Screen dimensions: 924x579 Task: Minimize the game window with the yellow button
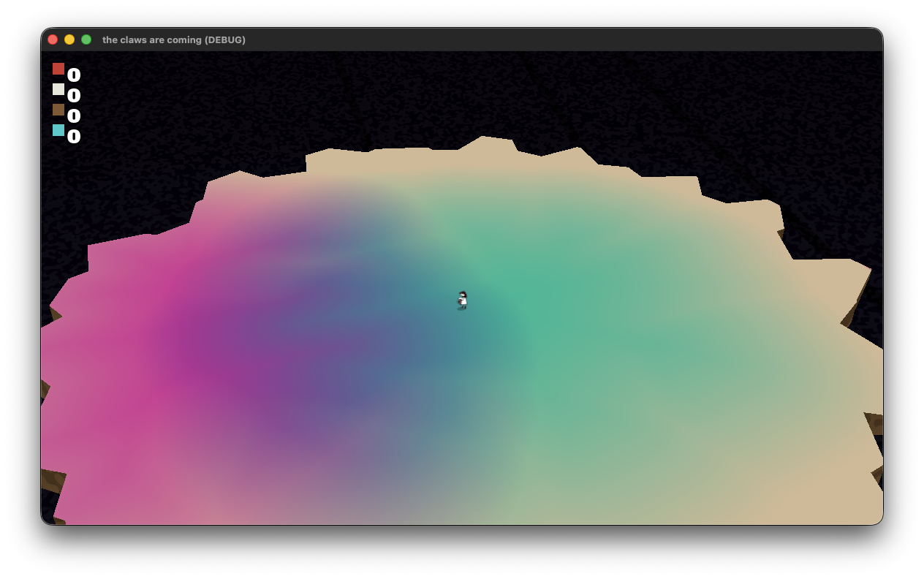[x=69, y=39]
